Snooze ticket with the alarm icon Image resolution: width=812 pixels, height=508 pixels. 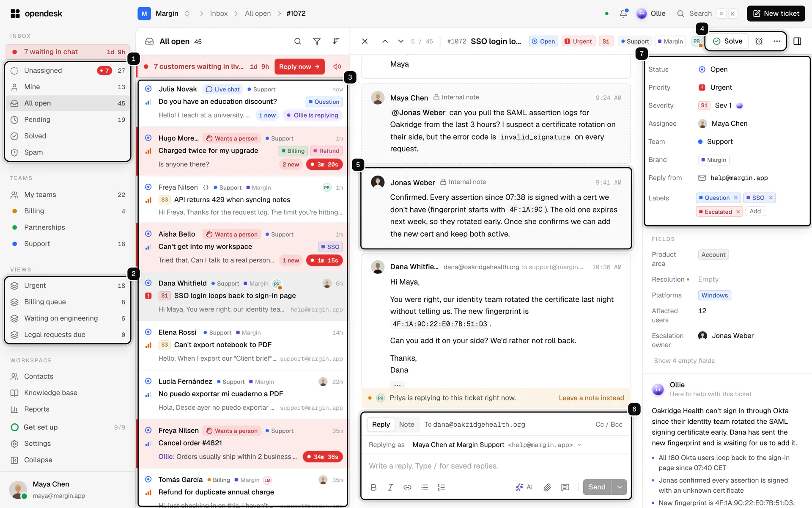pyautogui.click(x=759, y=41)
